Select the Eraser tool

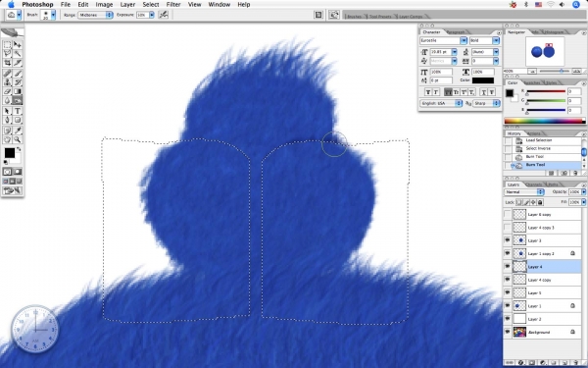(8, 91)
